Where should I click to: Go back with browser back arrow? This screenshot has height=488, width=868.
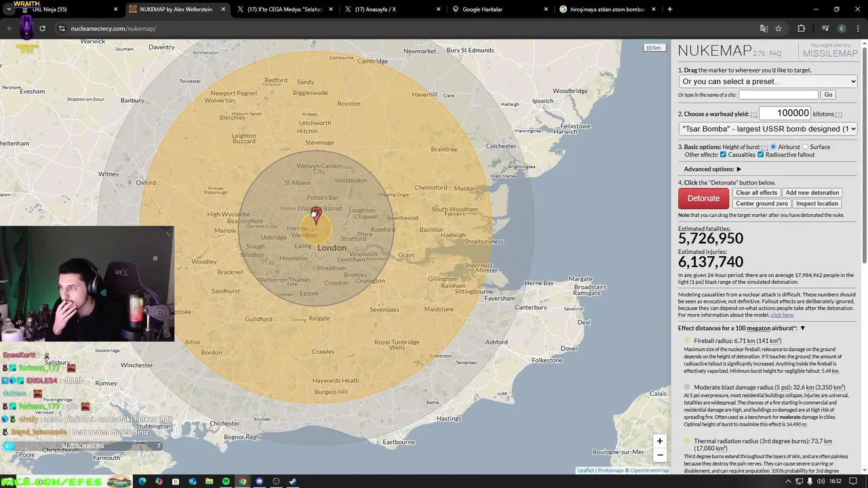tap(9, 28)
